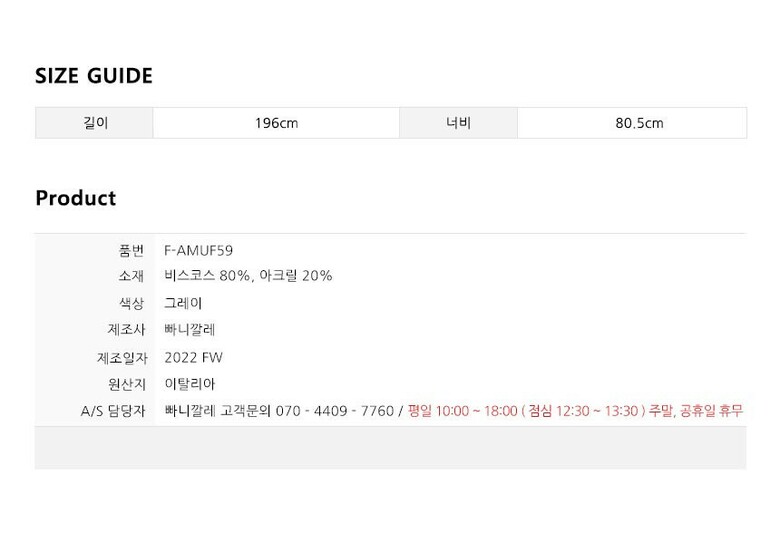Image resolution: width=780 pixels, height=533 pixels.
Task: Click the red 평일 10:00 ~ 18:00 hours text
Action: click(x=462, y=411)
